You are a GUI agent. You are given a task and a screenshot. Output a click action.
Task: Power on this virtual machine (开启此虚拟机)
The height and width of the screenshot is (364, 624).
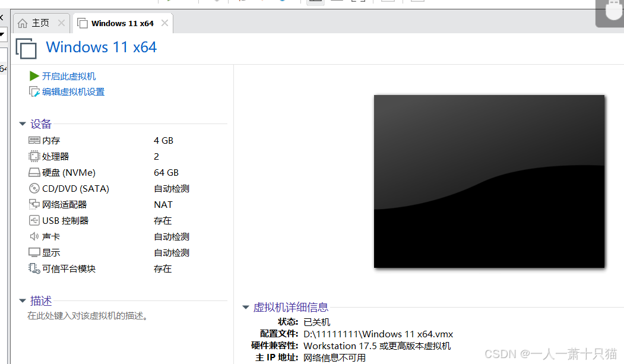[x=69, y=76]
